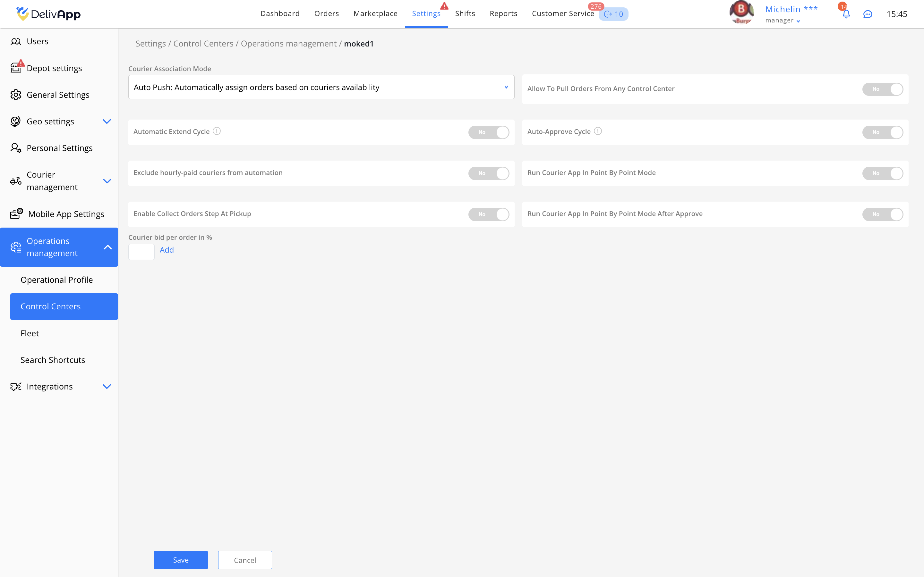Enable Exclude hourly-paid couriers from automation
This screenshot has width=924, height=577.
pyautogui.click(x=488, y=173)
